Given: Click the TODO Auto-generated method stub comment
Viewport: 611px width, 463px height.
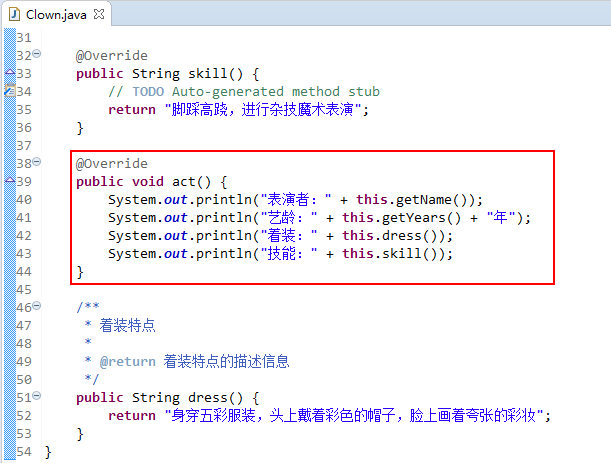Looking at the screenshot, I should (x=244, y=92).
